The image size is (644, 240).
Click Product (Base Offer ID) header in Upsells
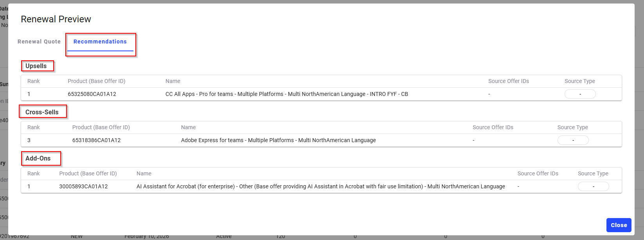[96, 81]
